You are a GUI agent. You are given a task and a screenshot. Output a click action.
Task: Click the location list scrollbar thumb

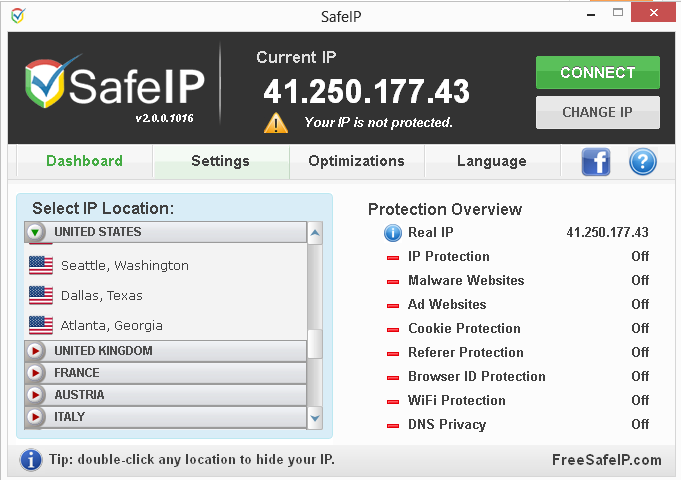[315, 344]
